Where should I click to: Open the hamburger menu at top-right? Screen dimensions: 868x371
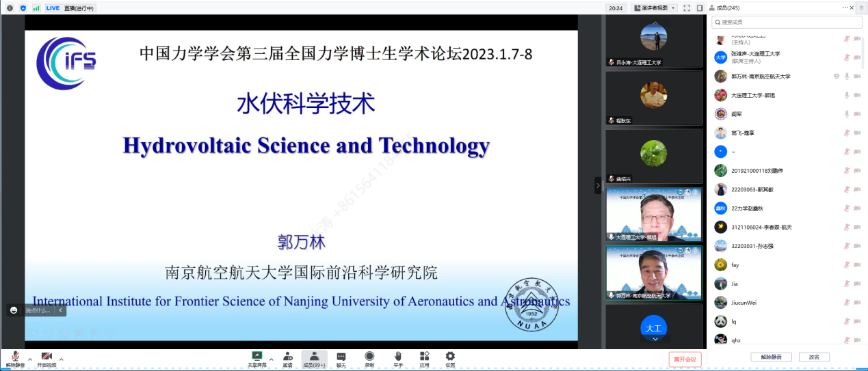(862, 8)
